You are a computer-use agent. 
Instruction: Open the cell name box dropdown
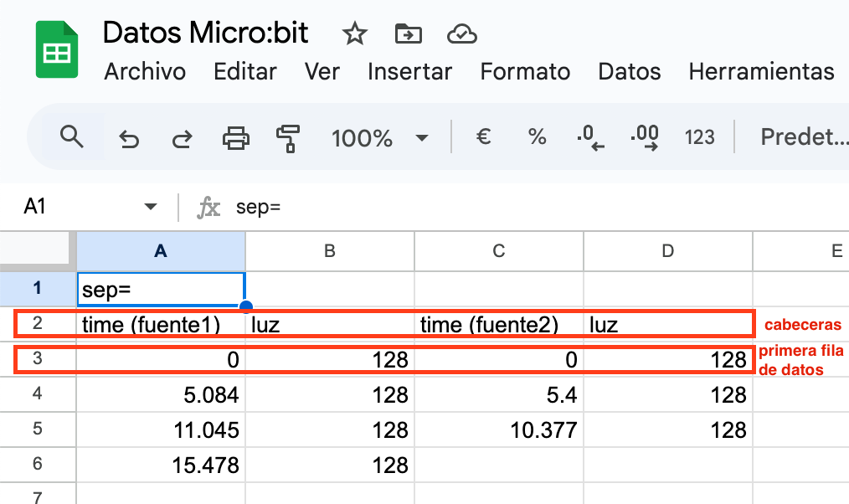(151, 207)
